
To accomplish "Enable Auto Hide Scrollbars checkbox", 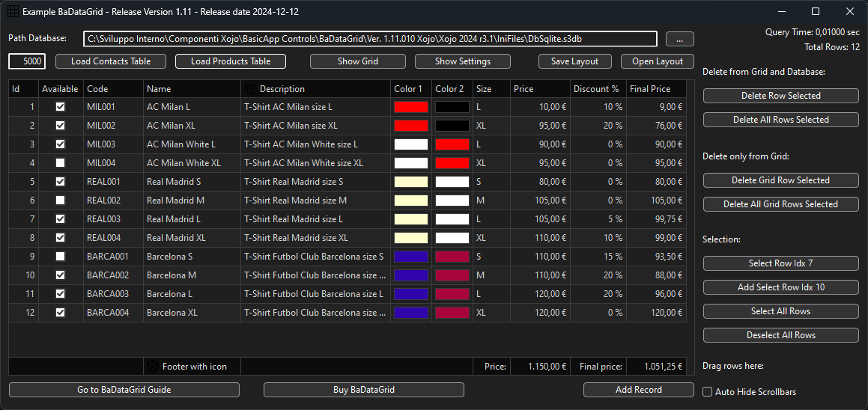I will 708,391.
